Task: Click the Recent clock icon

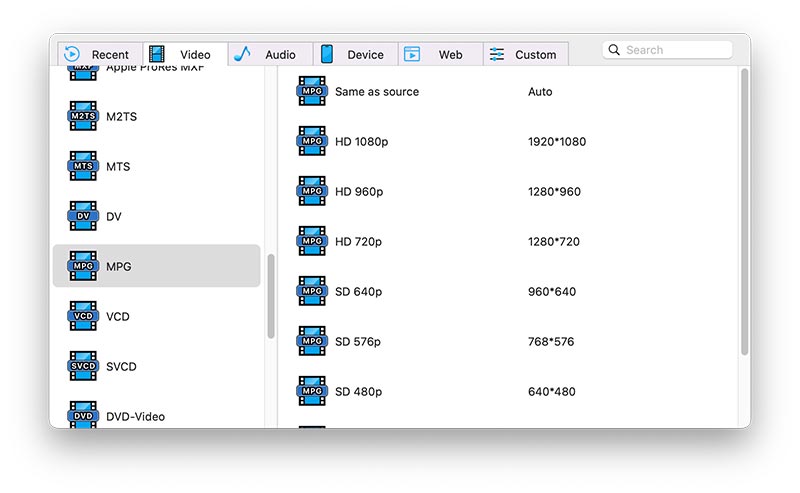Action: (72, 54)
